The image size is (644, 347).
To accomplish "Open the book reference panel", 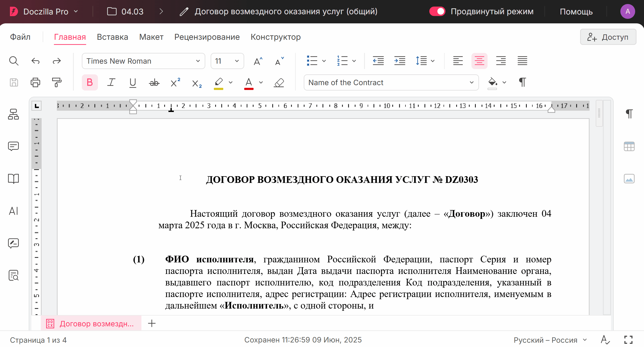I will click(x=13, y=179).
